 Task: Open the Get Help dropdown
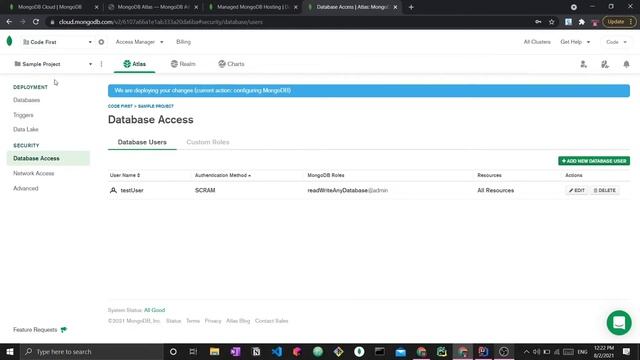tap(575, 42)
